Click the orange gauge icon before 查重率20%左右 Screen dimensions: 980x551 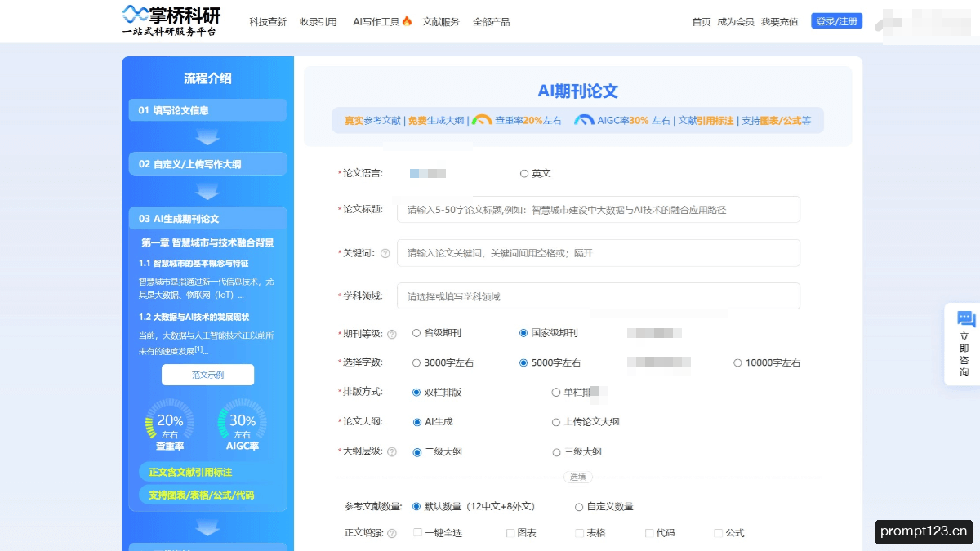tap(482, 119)
